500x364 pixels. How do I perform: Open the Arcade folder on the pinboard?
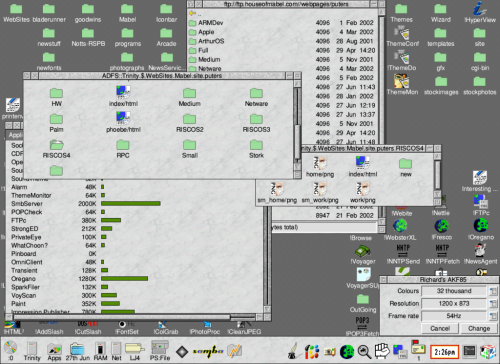tap(166, 37)
